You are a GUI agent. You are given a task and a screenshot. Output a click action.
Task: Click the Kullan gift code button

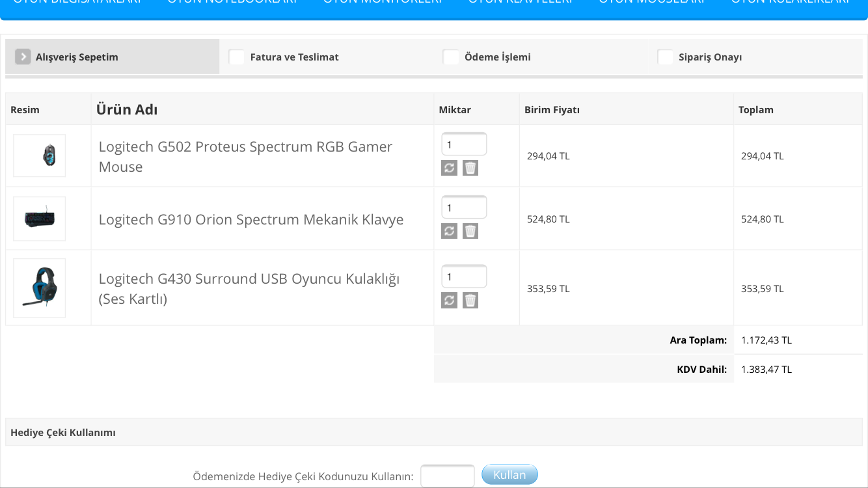click(x=509, y=475)
